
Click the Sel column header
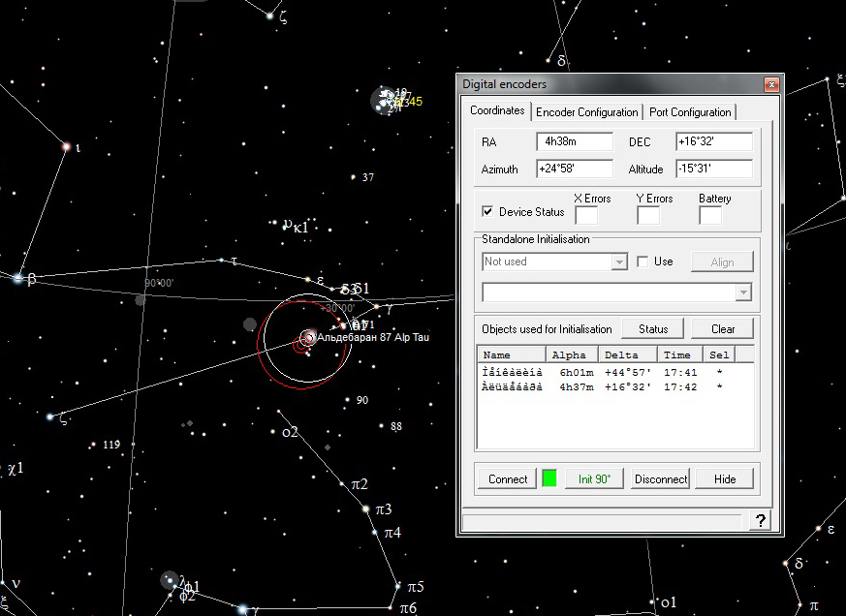(x=720, y=354)
